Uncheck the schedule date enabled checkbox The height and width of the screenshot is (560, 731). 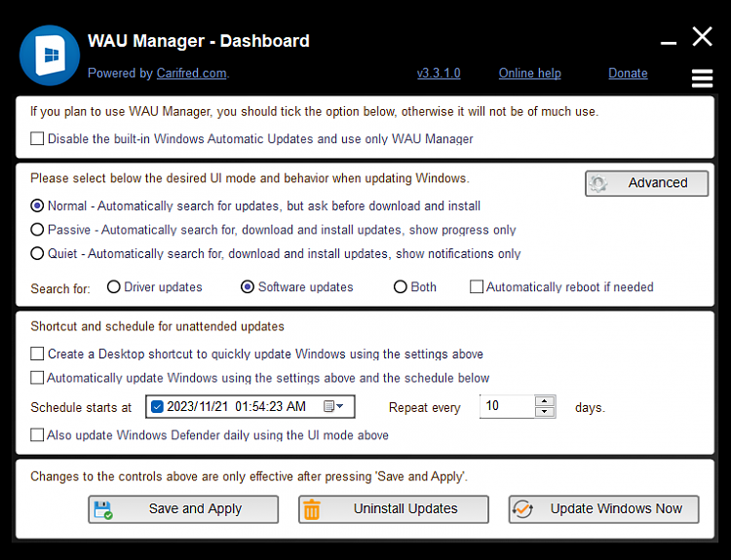[x=157, y=407]
